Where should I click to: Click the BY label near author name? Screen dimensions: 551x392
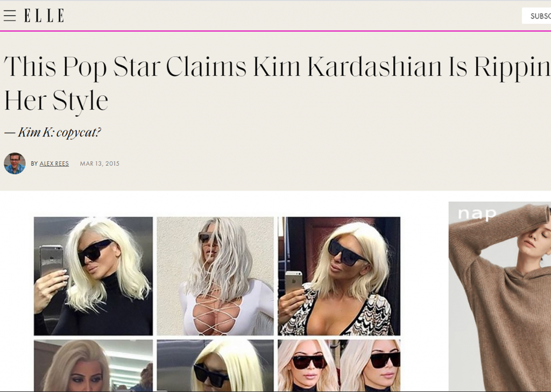pos(34,163)
